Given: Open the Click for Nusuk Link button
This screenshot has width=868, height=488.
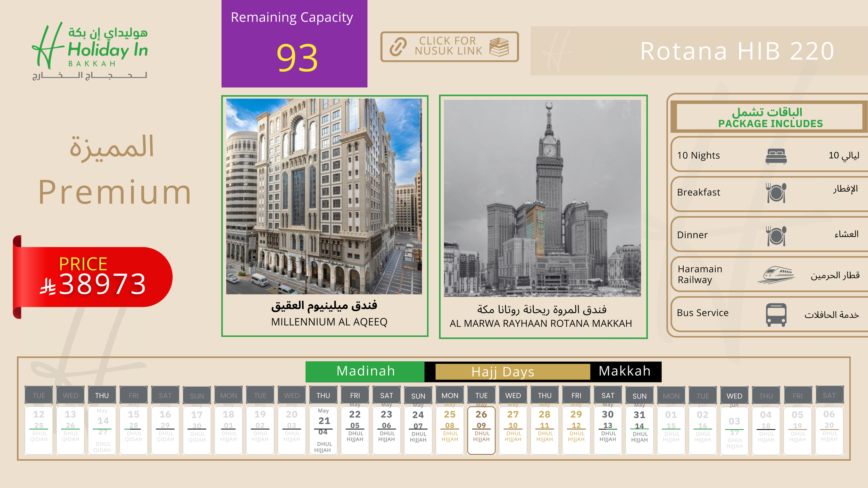Looking at the screenshot, I should (449, 47).
